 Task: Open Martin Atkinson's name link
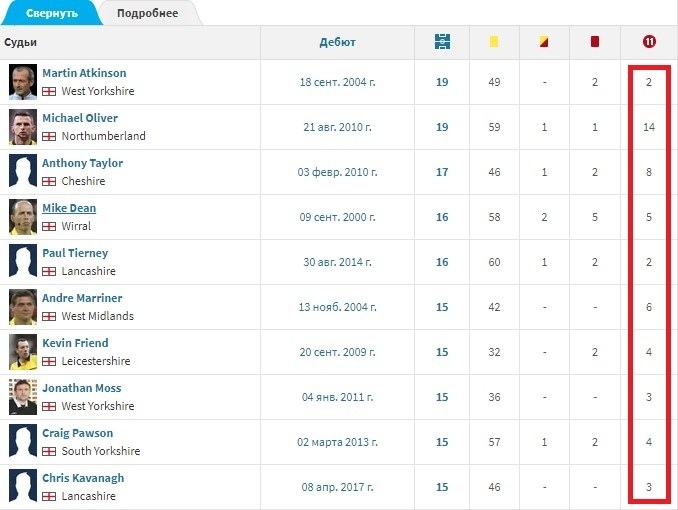coord(84,73)
